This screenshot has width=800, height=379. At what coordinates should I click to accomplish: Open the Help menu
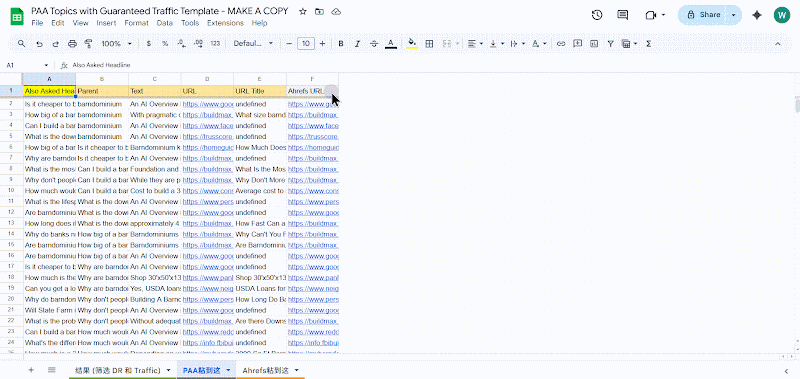coord(259,23)
